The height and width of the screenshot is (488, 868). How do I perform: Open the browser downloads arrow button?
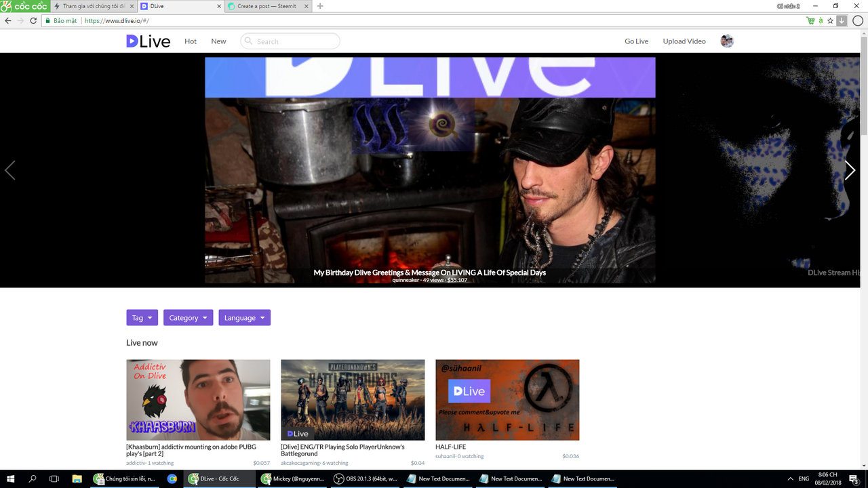(842, 20)
